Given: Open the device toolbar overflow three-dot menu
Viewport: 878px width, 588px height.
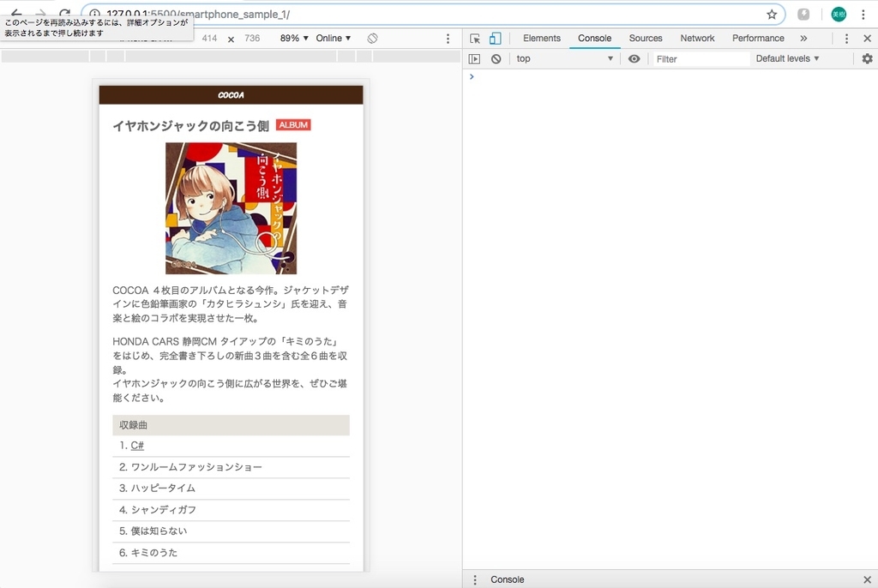Looking at the screenshot, I should click(x=448, y=38).
